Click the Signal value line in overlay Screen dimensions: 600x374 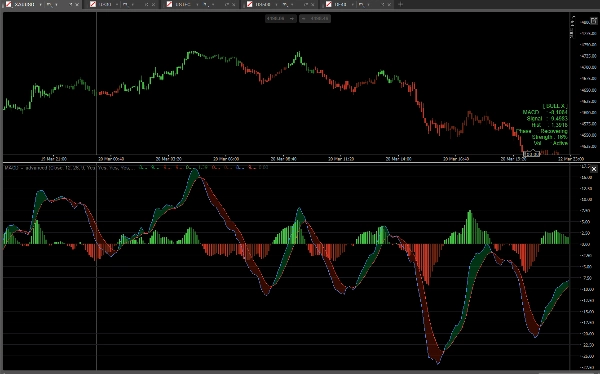pyautogui.click(x=547, y=119)
